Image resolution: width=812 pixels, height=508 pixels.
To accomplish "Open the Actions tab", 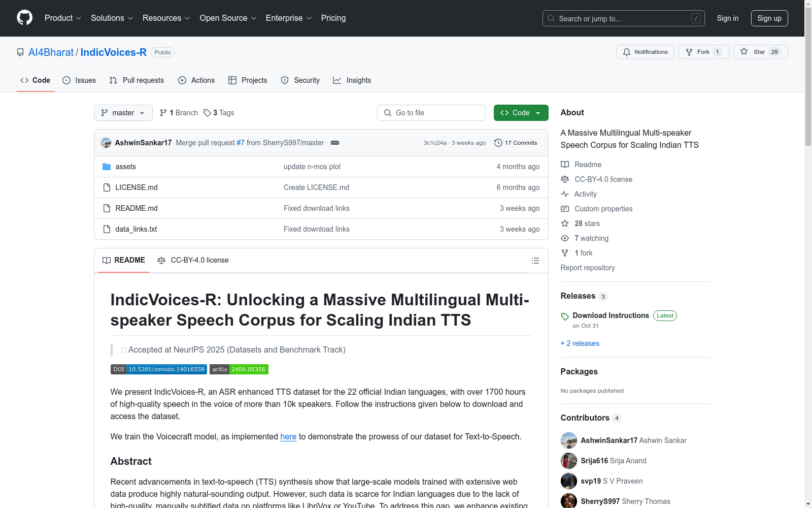I will [x=196, y=80].
